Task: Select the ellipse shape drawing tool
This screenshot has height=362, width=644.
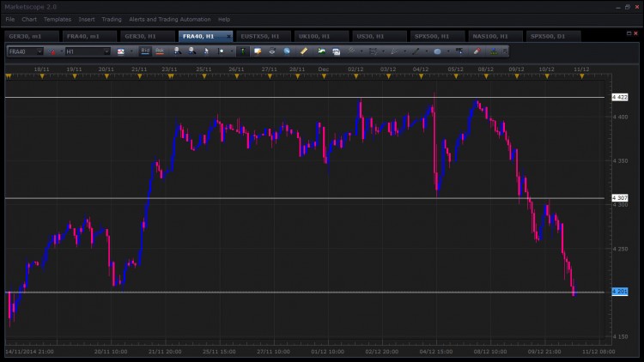Action: (x=437, y=51)
